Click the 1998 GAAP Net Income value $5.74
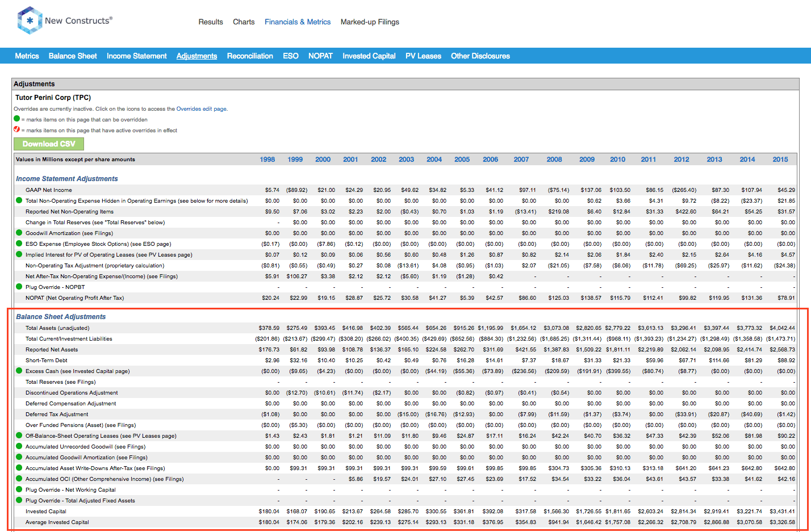 (x=272, y=190)
